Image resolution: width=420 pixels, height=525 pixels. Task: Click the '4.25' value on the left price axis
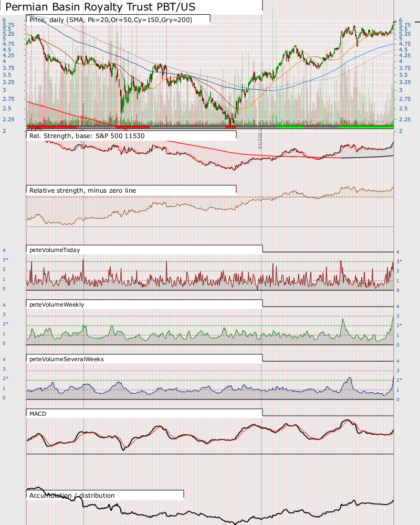pyautogui.click(x=8, y=56)
